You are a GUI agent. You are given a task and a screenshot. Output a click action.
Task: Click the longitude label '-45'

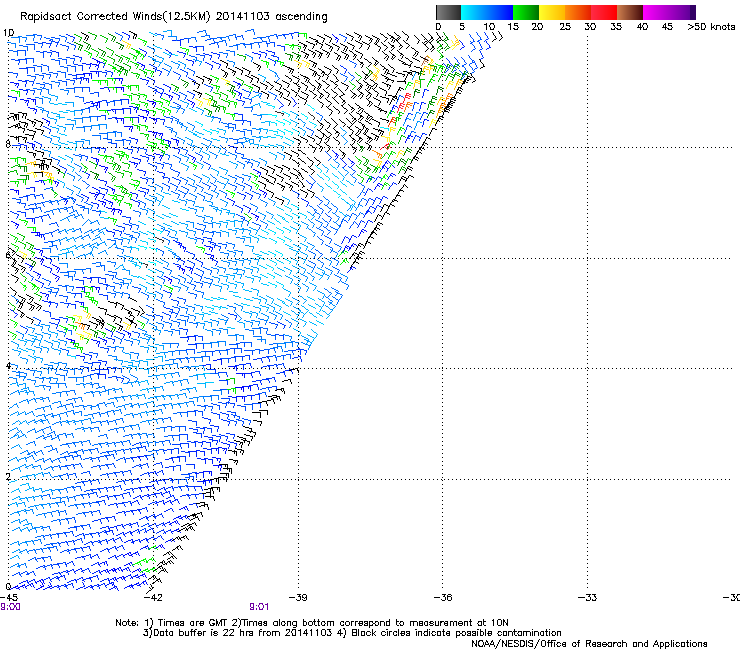point(9,597)
